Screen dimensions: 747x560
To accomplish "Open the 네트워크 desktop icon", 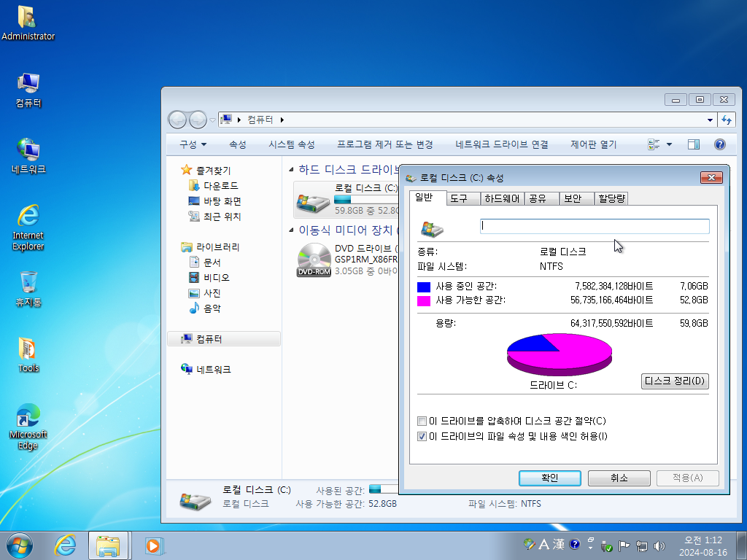I will 28,156.
